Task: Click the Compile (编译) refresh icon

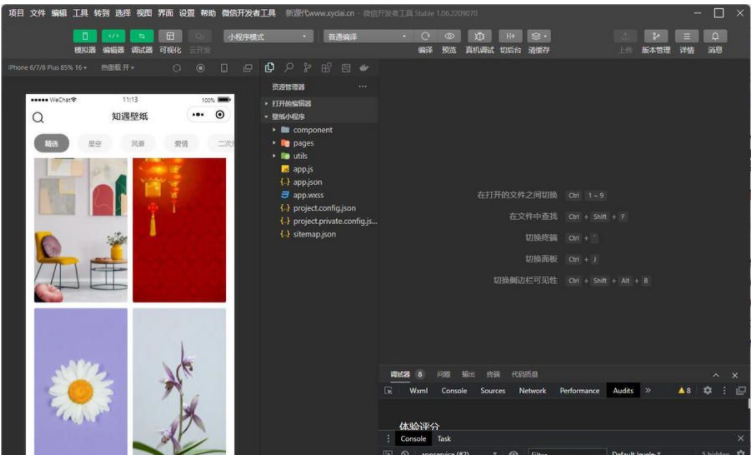Action: pos(425,36)
